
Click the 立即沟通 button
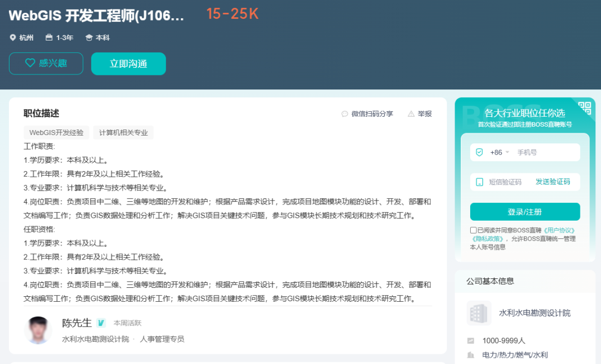(129, 63)
